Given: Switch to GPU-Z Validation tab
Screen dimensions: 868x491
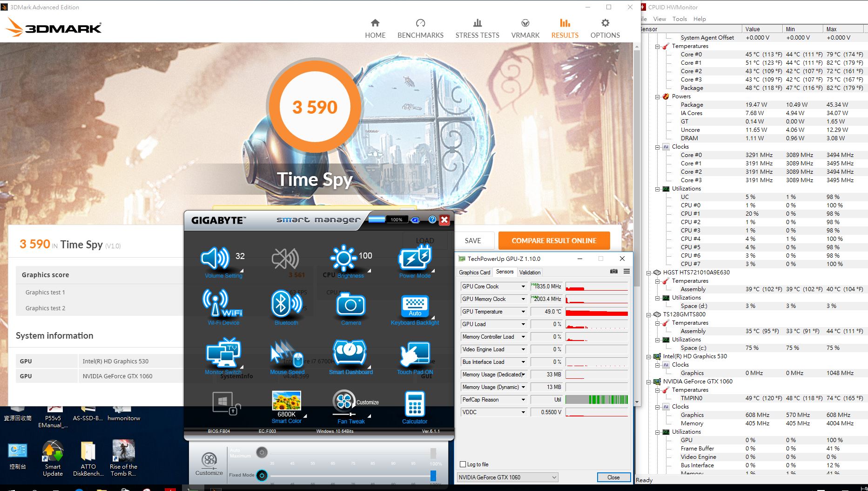Looking at the screenshot, I should coord(530,272).
